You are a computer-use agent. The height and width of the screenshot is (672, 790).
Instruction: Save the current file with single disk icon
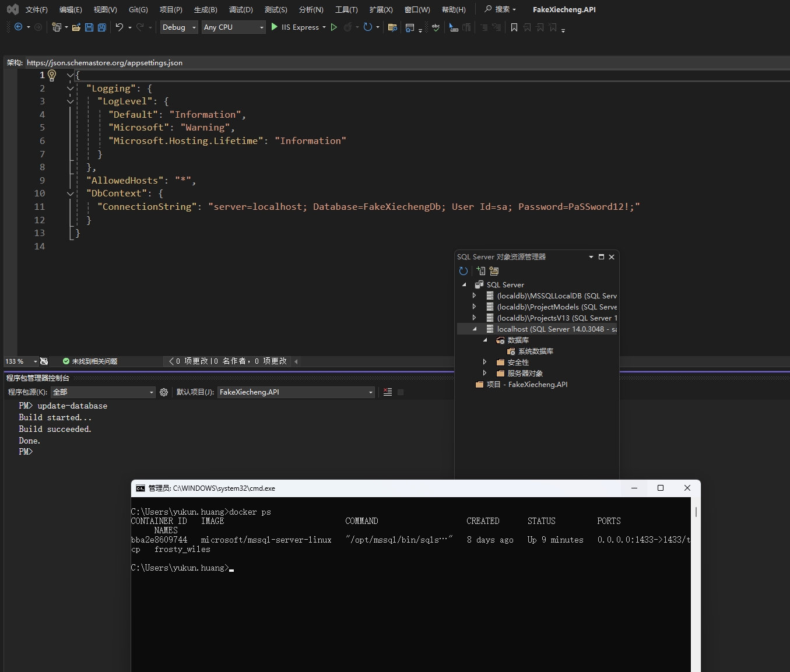(x=89, y=27)
